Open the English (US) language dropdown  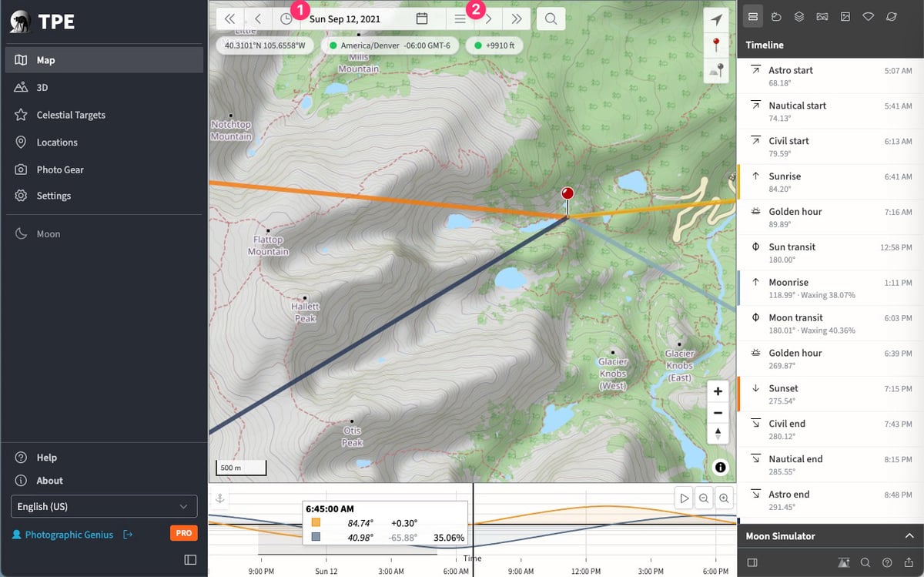pos(104,506)
